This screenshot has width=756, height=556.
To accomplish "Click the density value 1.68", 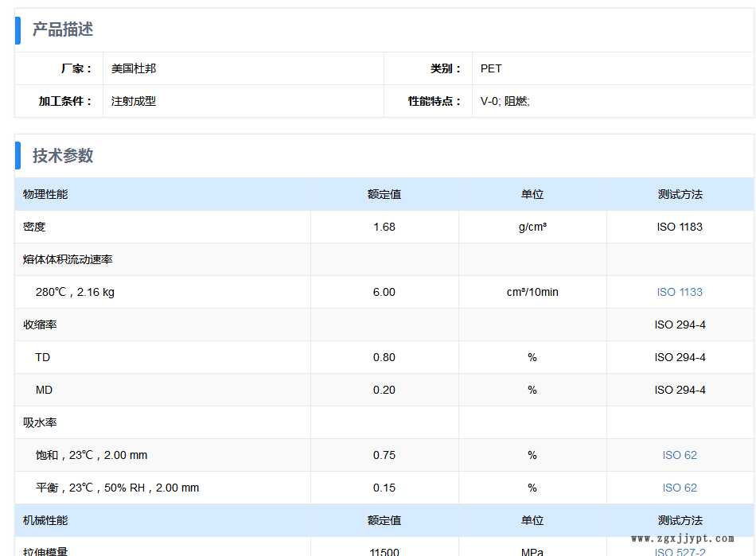I will click(384, 227).
